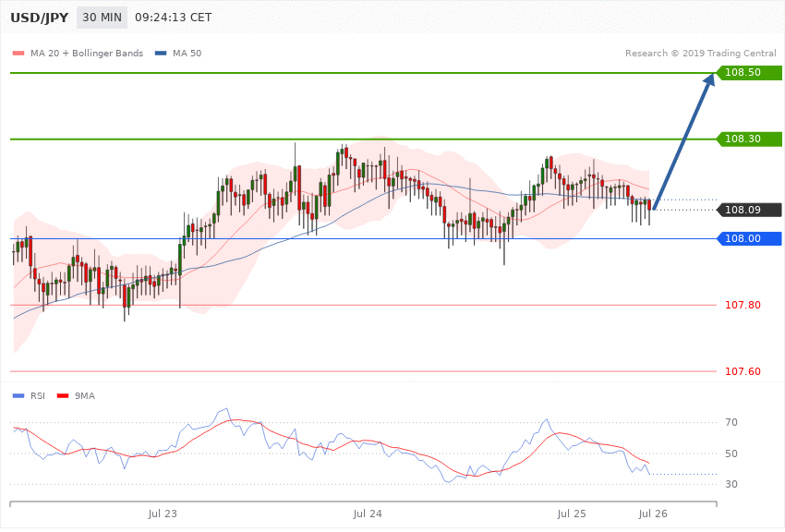The image size is (785, 532).
Task: Click the RSI 30 axis value
Action: (731, 484)
